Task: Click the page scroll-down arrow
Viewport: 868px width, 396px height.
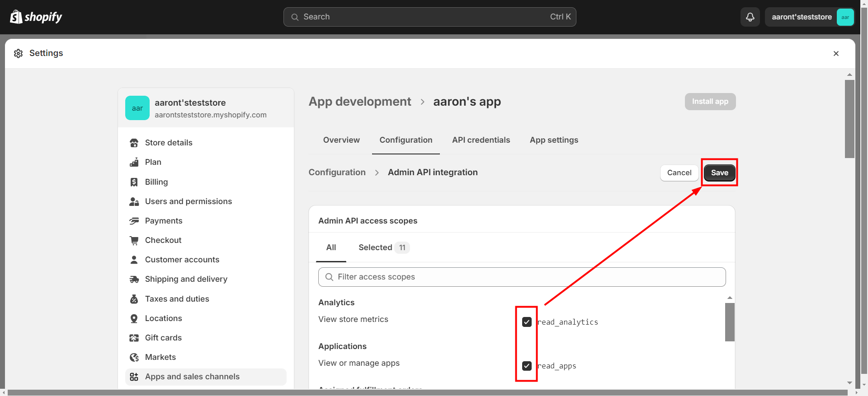Action: tap(849, 383)
